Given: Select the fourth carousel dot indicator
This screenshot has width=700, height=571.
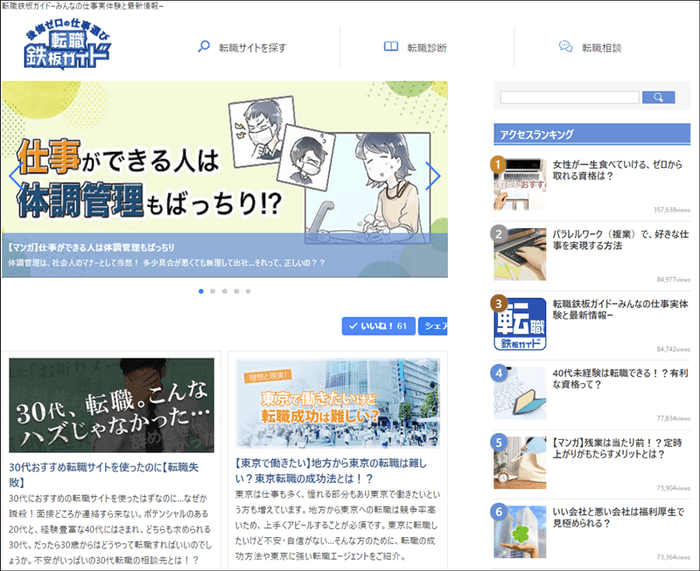Looking at the screenshot, I should 236,291.
